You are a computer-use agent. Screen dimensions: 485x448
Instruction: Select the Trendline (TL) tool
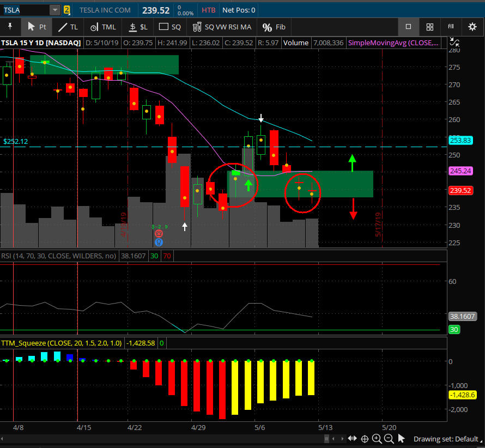pyautogui.click(x=68, y=27)
